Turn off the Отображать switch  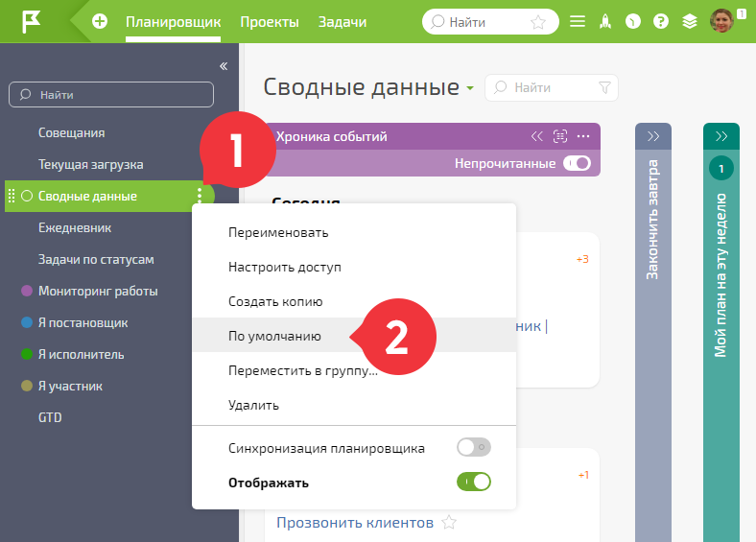coord(474,482)
